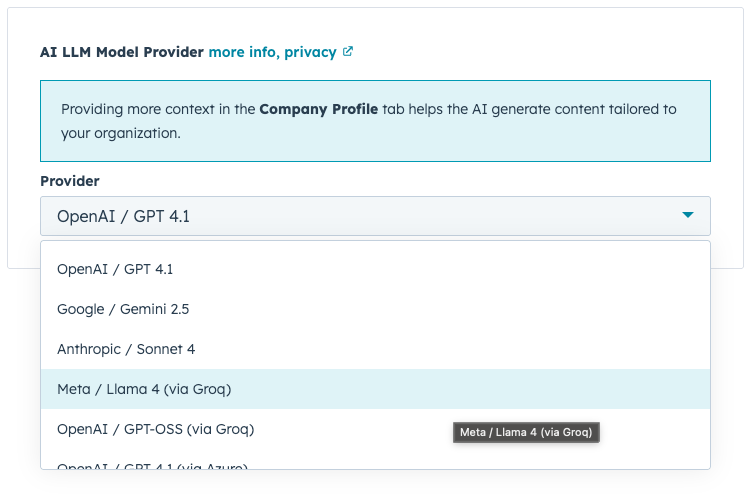752x494 pixels.
Task: Click the dark Meta / Llama 4 tooltip
Action: (526, 433)
